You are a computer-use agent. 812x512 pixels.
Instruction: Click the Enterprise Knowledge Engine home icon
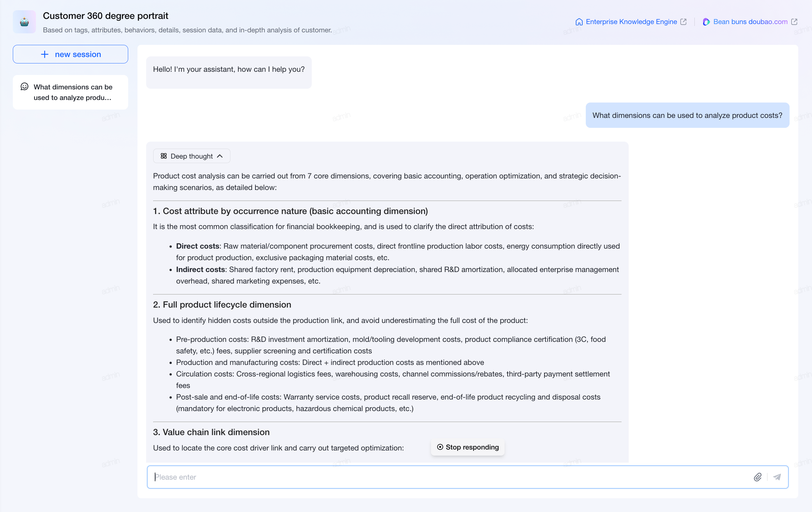tap(579, 22)
